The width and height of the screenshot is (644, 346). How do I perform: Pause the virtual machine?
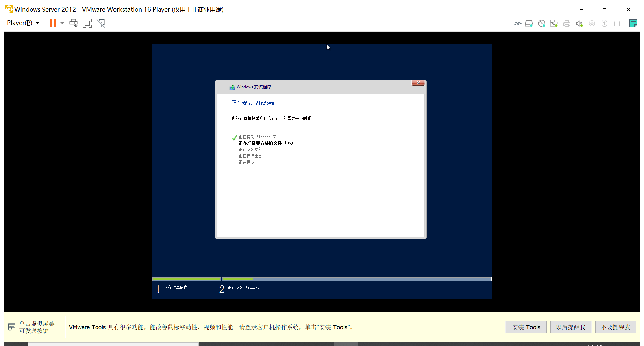pyautogui.click(x=53, y=23)
